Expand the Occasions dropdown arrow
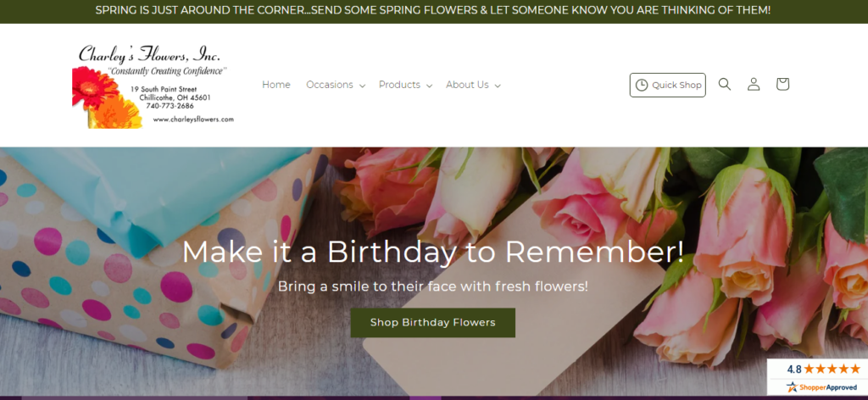This screenshot has height=400, width=868. tap(362, 86)
